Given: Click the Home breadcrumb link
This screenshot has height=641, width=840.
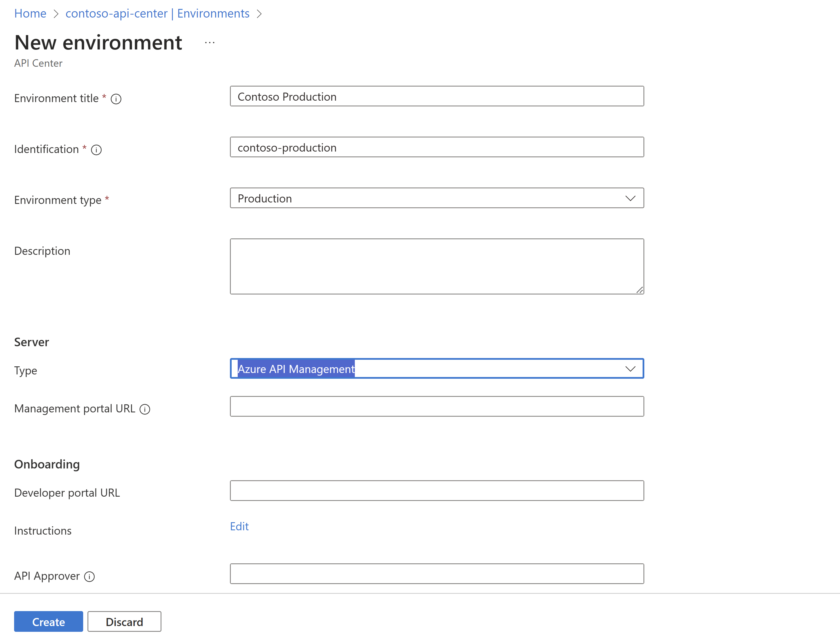Looking at the screenshot, I should (30, 13).
